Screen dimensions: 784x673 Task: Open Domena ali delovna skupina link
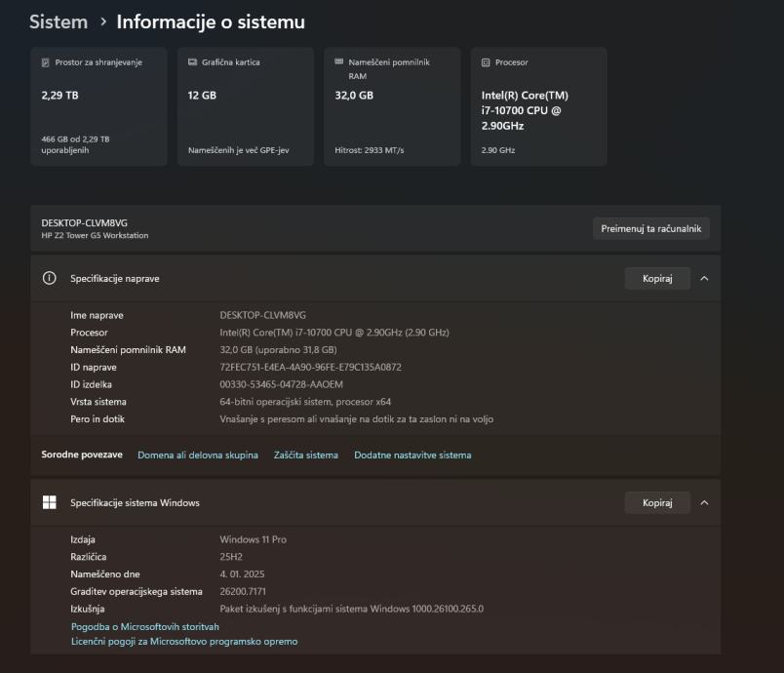[198, 455]
